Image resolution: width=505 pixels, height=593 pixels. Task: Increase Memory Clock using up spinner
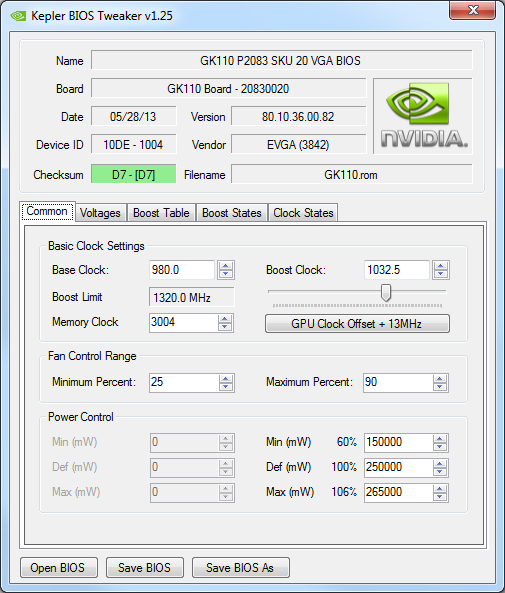click(x=225, y=319)
